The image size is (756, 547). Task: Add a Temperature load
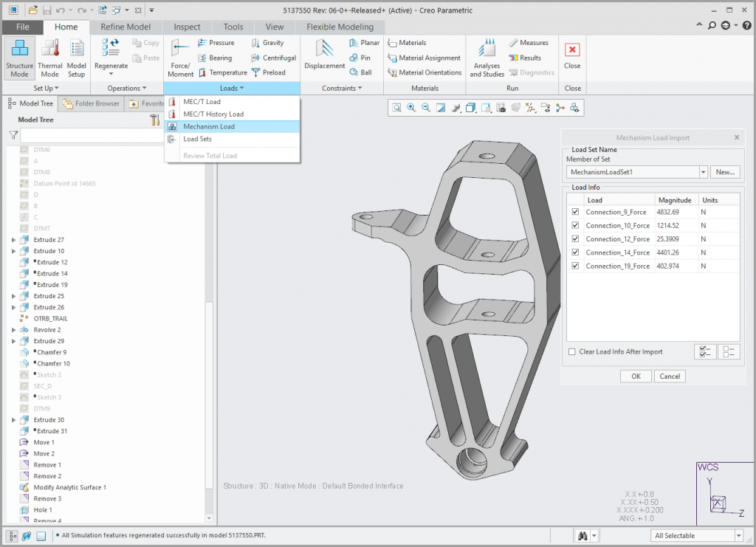pyautogui.click(x=222, y=73)
